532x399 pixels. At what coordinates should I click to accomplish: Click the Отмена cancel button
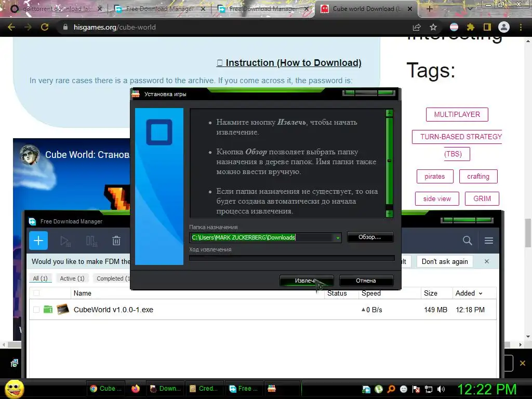(x=366, y=281)
